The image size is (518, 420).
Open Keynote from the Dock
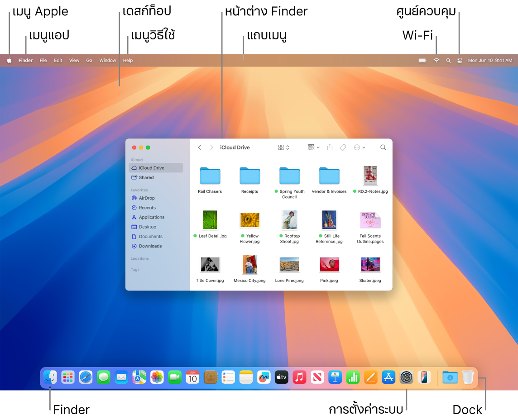(x=336, y=377)
